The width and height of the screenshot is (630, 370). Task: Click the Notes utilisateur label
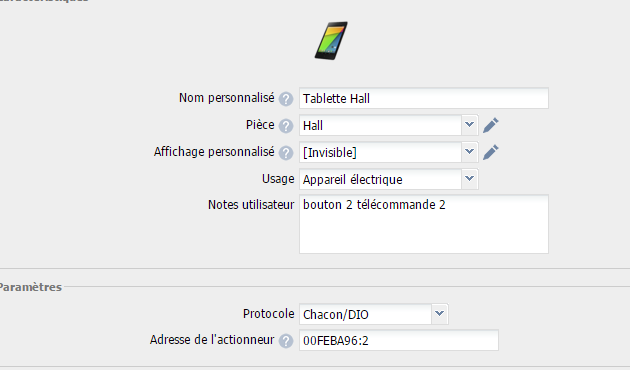[251, 204]
